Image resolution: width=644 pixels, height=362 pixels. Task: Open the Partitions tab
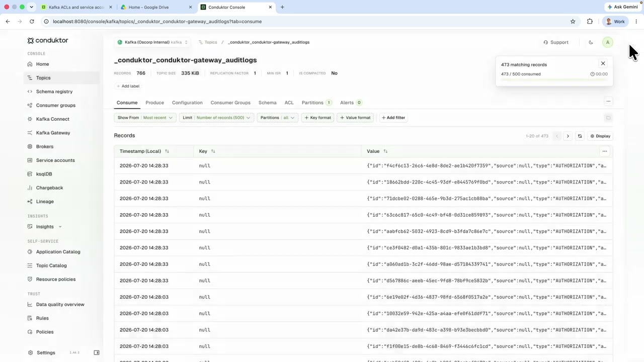316,103
